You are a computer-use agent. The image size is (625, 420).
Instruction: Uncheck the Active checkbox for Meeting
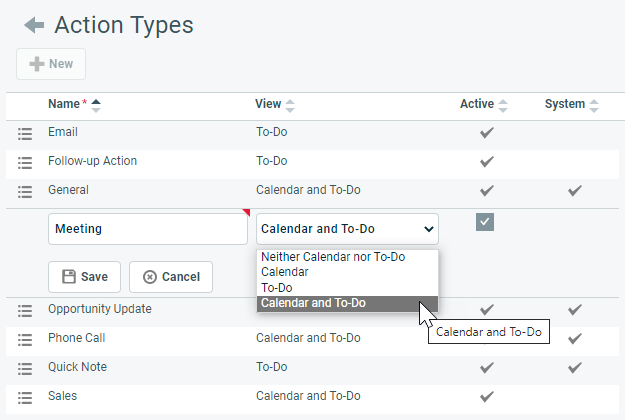coord(485,222)
